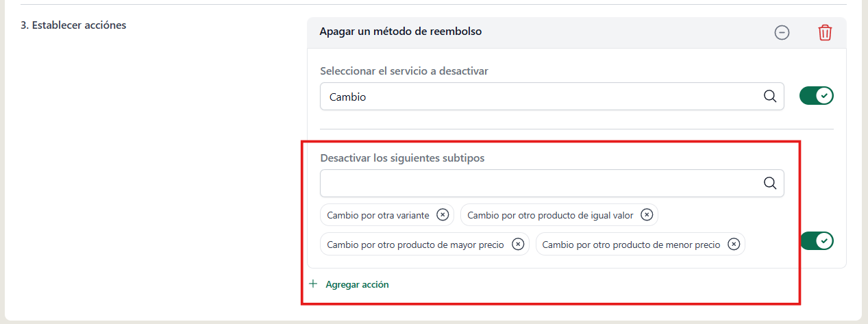Screen dimensions: 868x324
Task: Remove Cambio por otro producto de mayor precio
Action: (518, 244)
